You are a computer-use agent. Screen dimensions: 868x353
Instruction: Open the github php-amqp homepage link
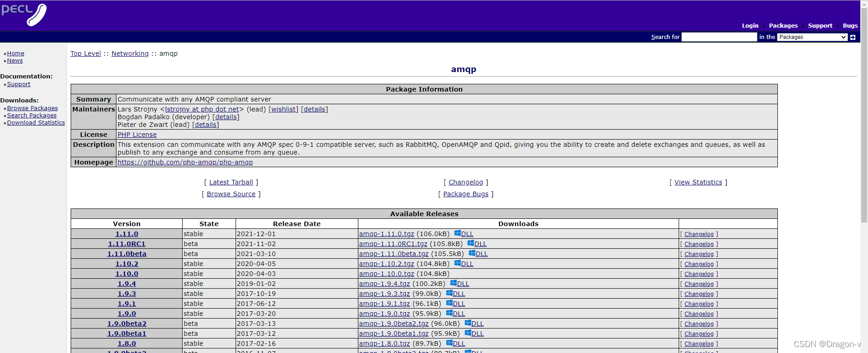coord(185,162)
